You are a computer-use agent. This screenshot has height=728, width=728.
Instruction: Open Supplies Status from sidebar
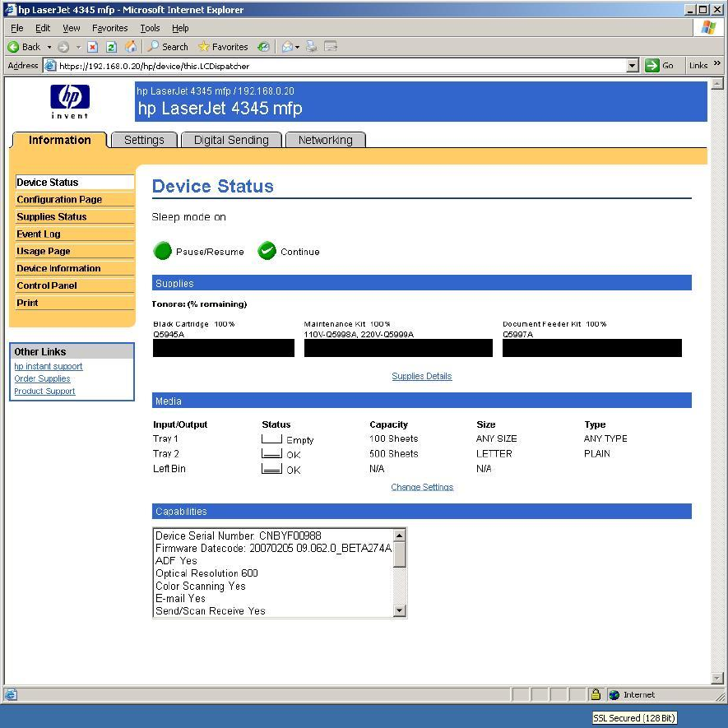(x=75, y=217)
